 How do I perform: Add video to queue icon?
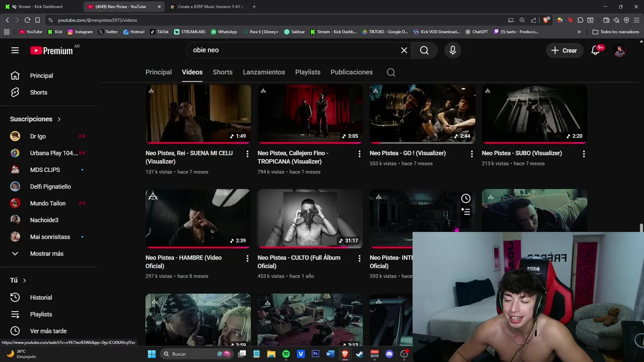466,212
